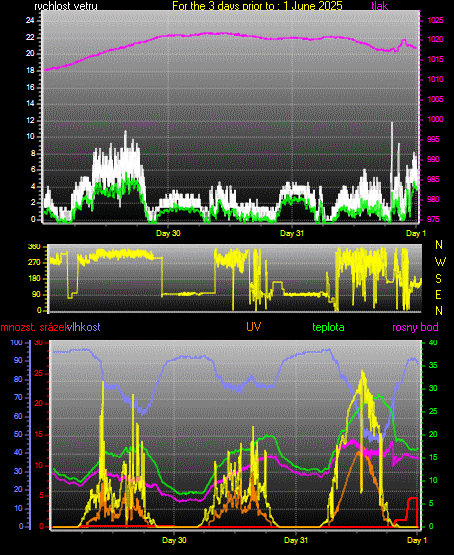Viewport: 454px width, 555px height.
Task: Click 100 on the blue humidity axis
Action: (x=17, y=343)
